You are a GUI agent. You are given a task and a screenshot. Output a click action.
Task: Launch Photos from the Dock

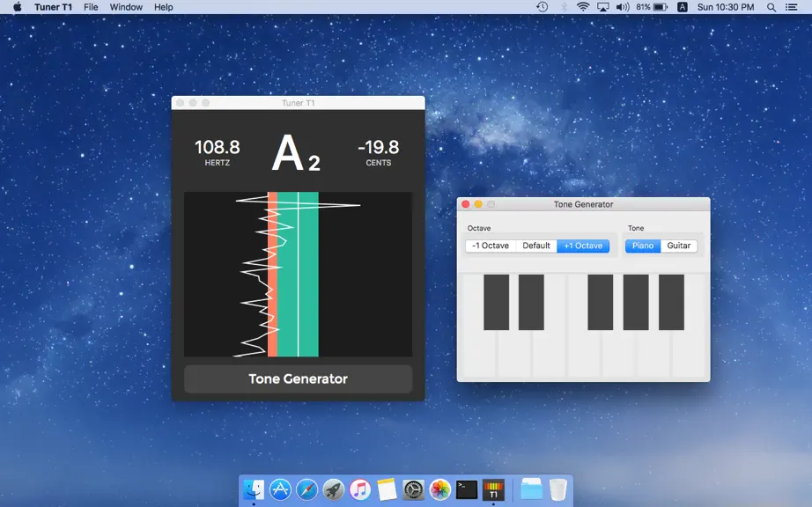tap(439, 489)
